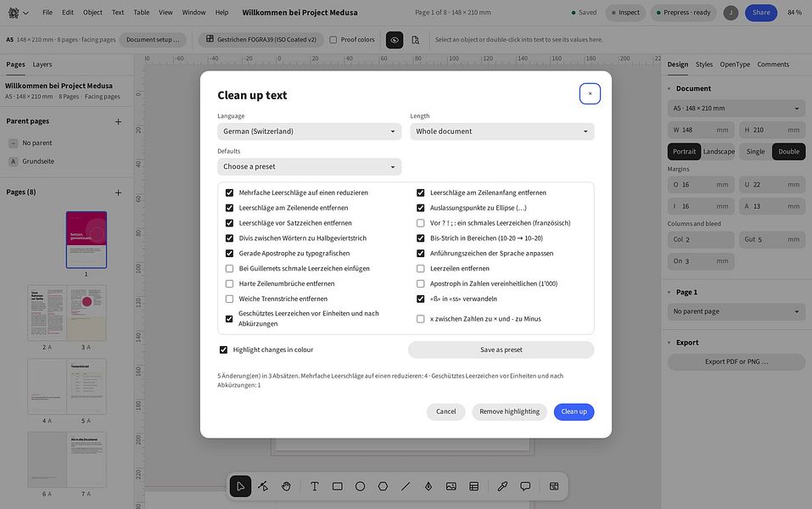Expand the 'Choose a preset' dropdown

click(309, 167)
